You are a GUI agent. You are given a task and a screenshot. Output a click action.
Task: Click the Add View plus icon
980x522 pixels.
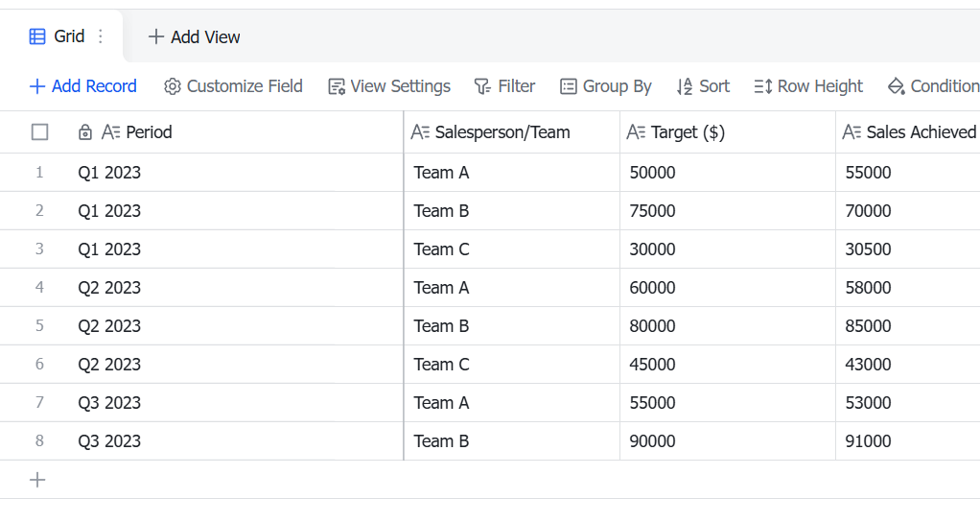point(155,36)
